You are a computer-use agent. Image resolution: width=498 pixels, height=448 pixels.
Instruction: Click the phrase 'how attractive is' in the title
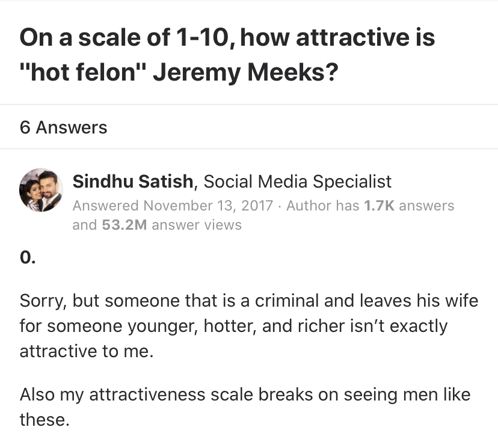[x=337, y=37]
